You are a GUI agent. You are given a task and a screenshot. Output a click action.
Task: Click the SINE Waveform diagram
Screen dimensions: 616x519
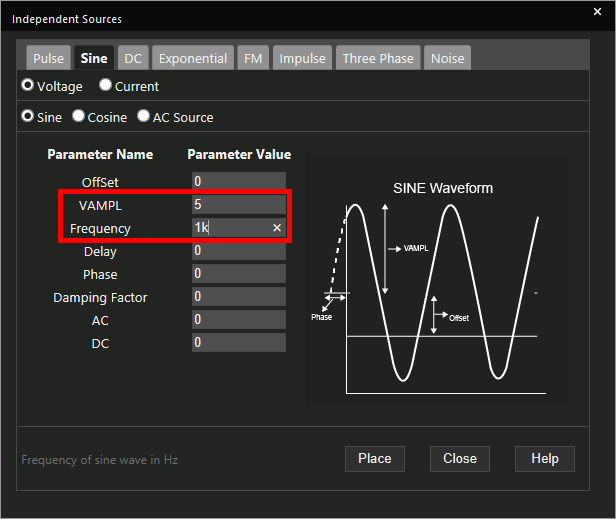(x=437, y=279)
